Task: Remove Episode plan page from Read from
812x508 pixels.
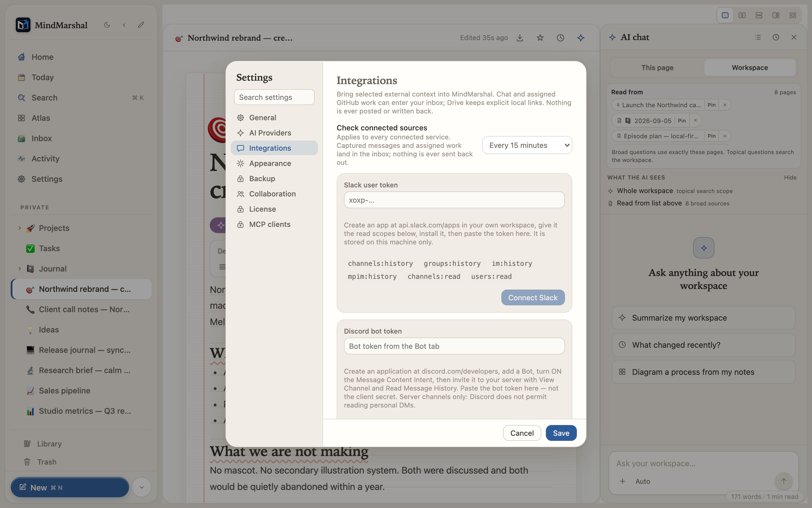Action: [x=725, y=136]
